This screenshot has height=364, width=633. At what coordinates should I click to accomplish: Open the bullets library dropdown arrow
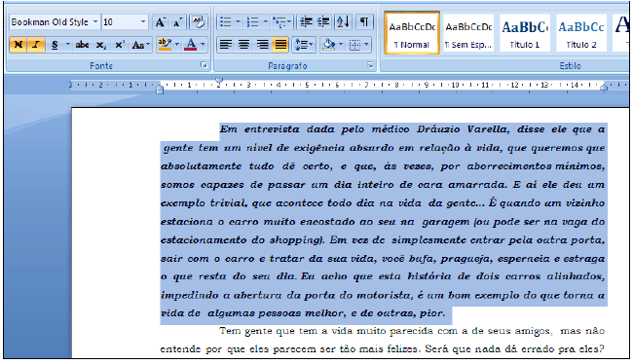coord(239,22)
